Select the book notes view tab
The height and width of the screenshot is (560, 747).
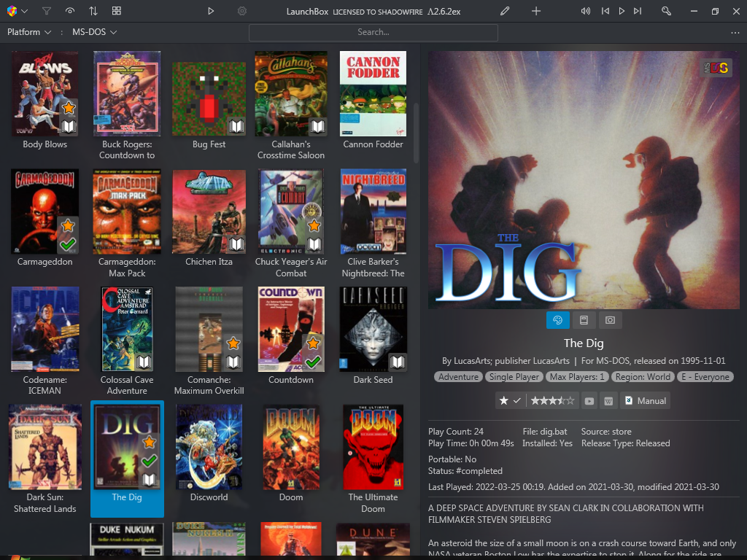click(584, 320)
